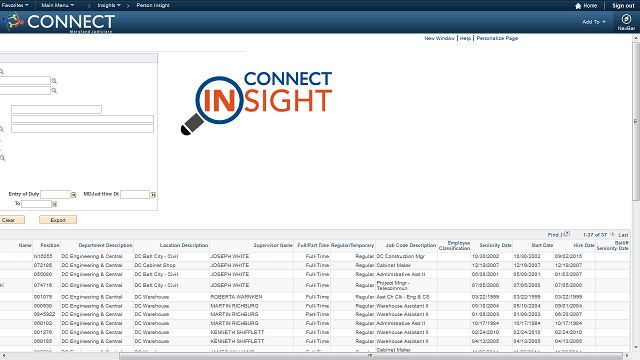Image resolution: width=640 pixels, height=360 pixels.
Task: Click the vertical page scrollbar thumb
Action: pos(636,121)
